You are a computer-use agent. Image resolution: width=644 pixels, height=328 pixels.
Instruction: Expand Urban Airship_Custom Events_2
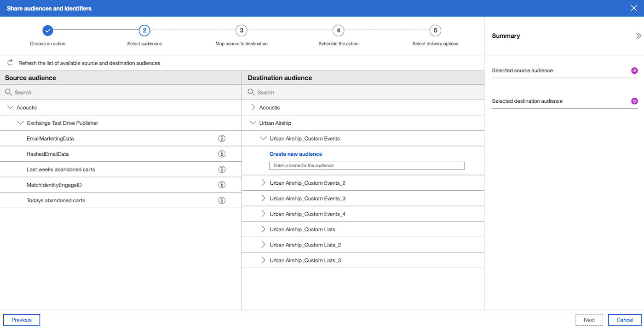click(263, 183)
